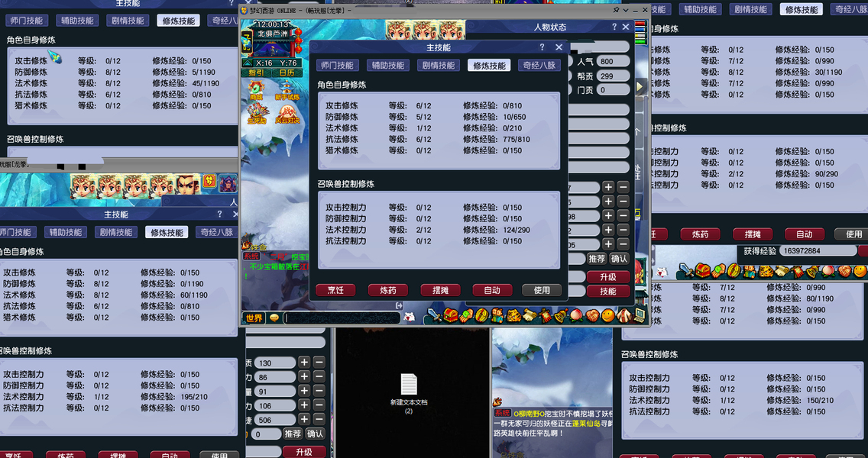
Task: Click the help question mark in 人物状态 panel
Action: 614,27
